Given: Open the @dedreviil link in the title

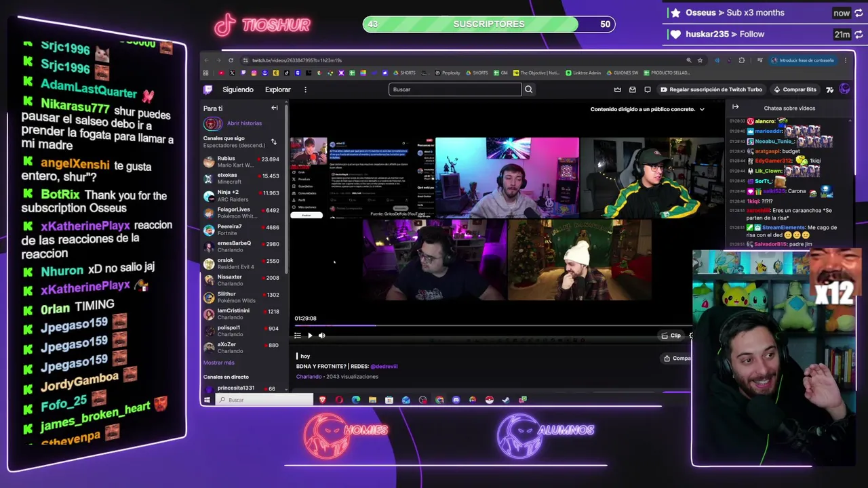Looking at the screenshot, I should click(x=384, y=366).
